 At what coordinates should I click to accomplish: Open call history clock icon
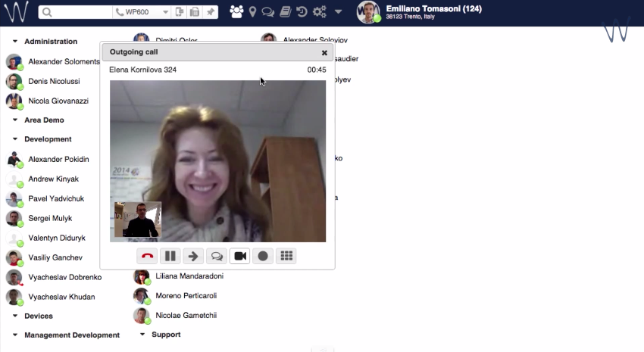[x=301, y=12]
